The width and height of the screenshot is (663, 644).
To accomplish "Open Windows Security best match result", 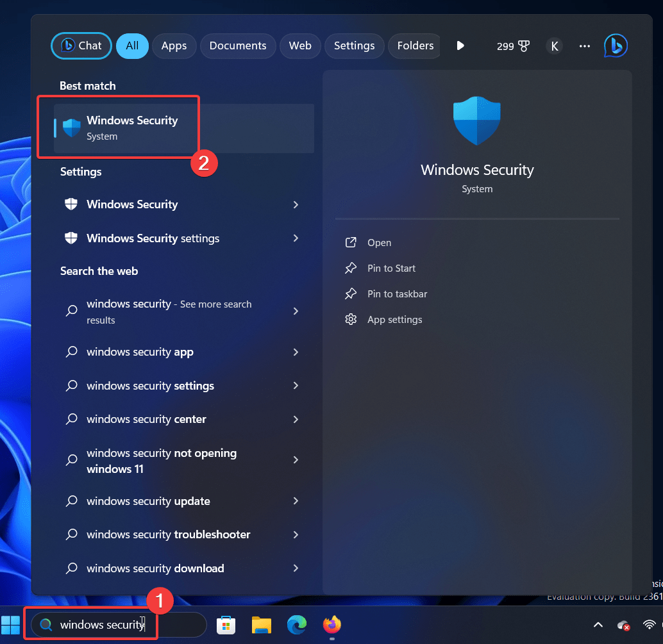I will coord(132,128).
